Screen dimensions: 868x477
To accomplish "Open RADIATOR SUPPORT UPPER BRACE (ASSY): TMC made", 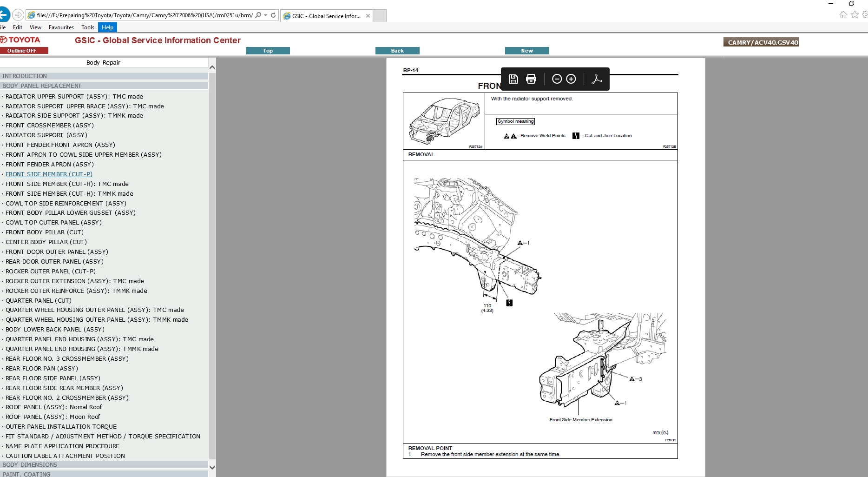I will coord(85,106).
